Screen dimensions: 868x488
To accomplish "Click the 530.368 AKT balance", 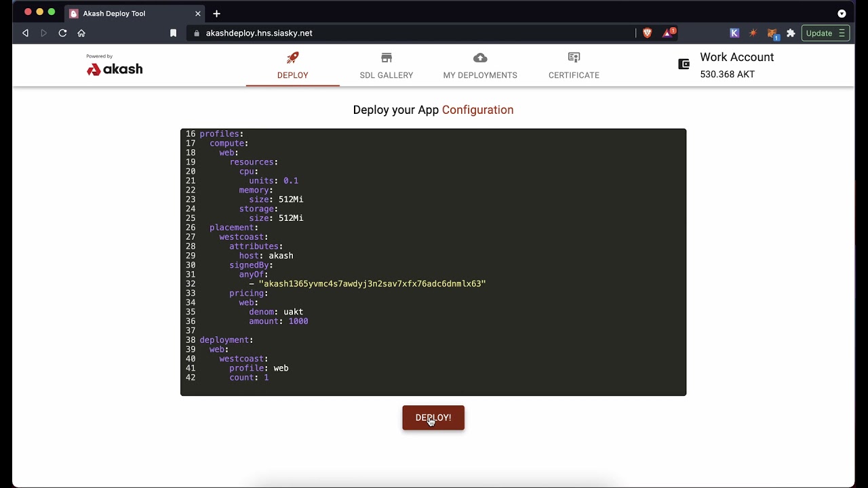I will tap(727, 75).
